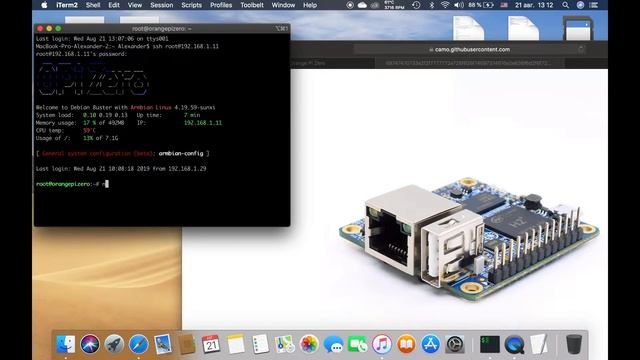Open the keyboard input flag menu
The image size is (640, 360).
[x=504, y=5]
